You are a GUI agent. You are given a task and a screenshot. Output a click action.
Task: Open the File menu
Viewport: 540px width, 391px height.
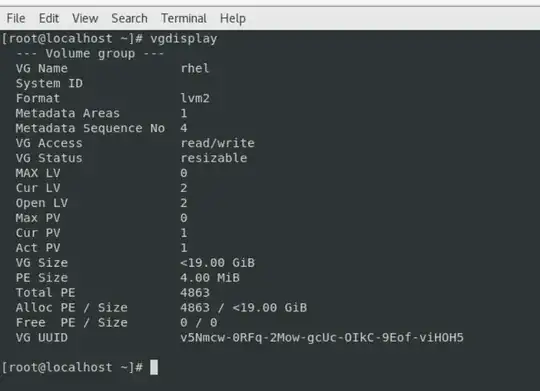point(16,18)
